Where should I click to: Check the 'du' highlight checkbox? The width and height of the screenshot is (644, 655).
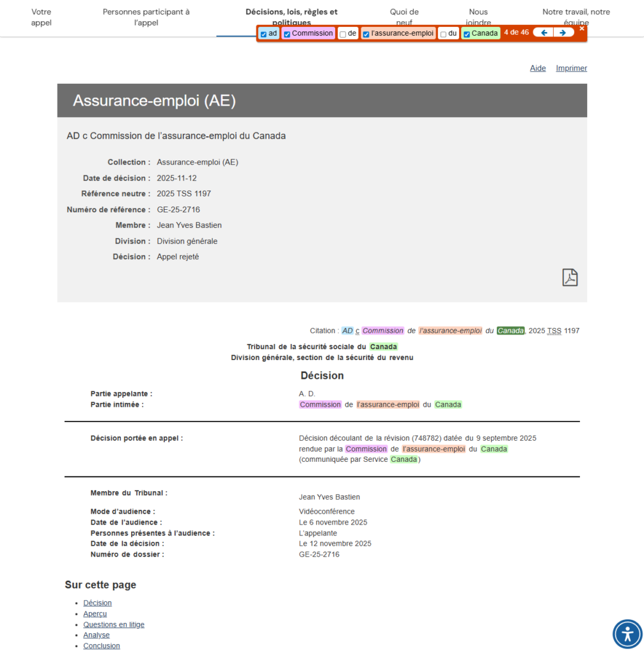[x=443, y=35]
